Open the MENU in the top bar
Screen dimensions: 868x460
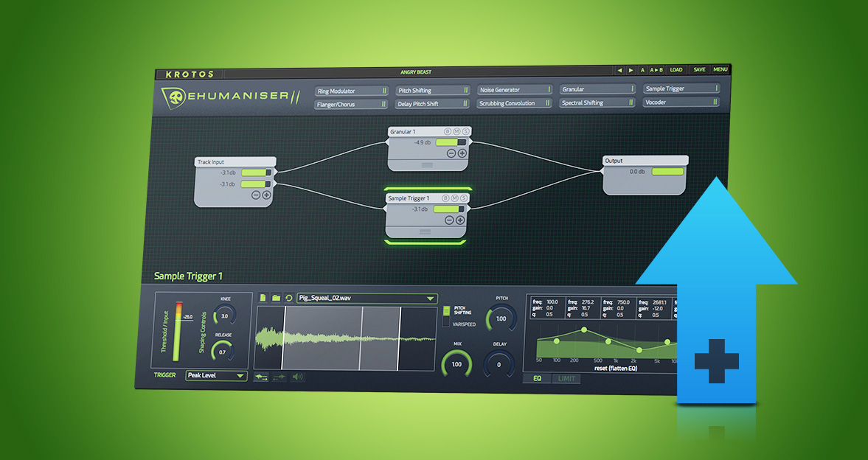point(720,70)
